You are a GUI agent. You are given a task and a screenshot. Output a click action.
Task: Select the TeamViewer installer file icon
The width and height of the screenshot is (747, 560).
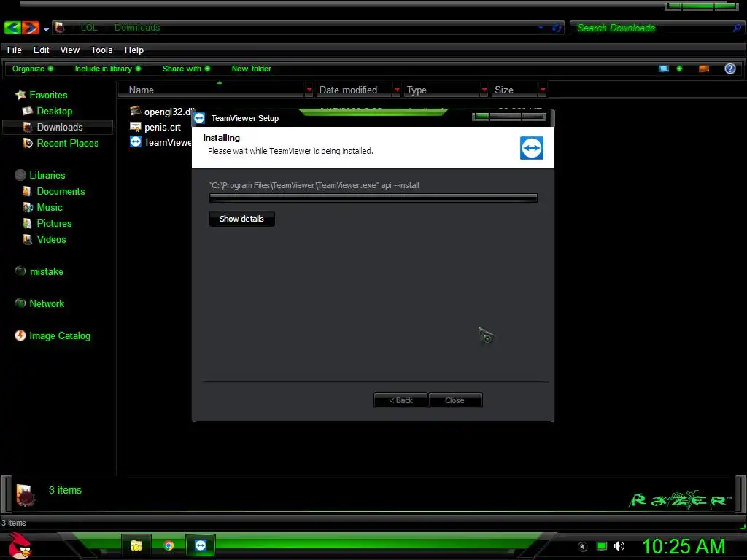point(136,142)
